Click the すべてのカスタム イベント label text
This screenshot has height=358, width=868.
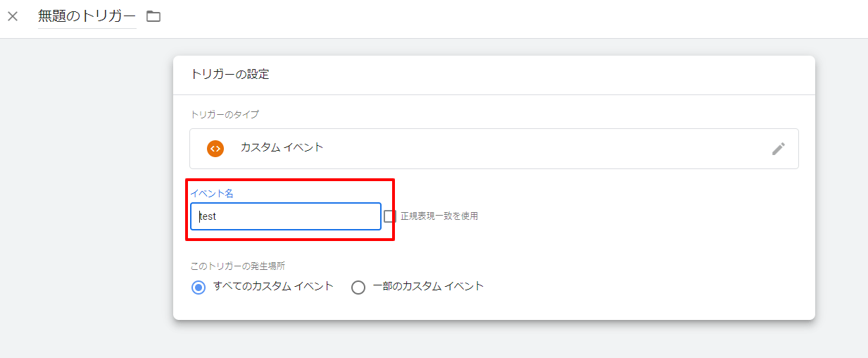(273, 286)
